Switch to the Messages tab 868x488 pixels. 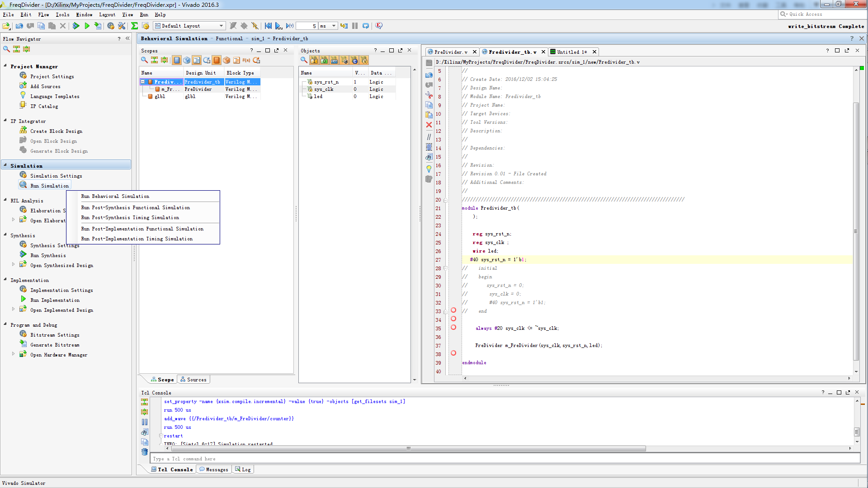pyautogui.click(x=214, y=469)
